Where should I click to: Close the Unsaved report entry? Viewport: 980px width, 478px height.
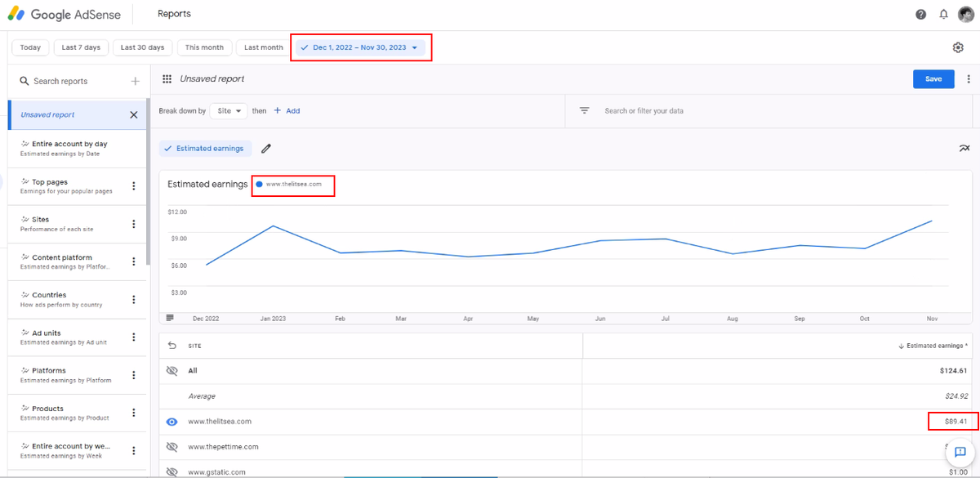(134, 115)
